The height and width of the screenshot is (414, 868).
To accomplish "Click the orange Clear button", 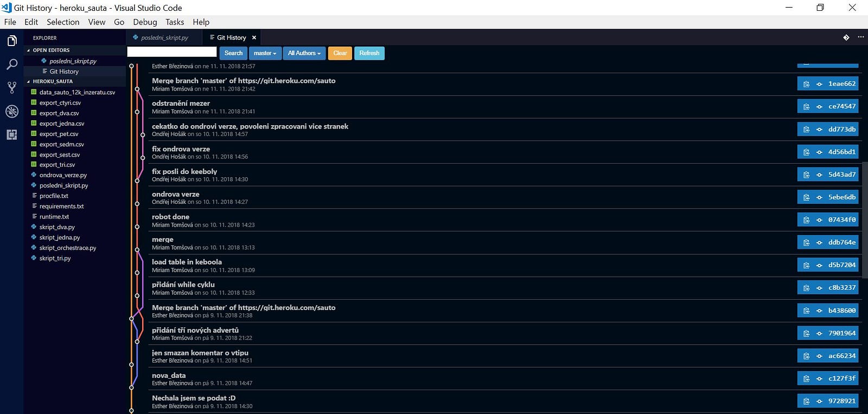I will tap(340, 53).
